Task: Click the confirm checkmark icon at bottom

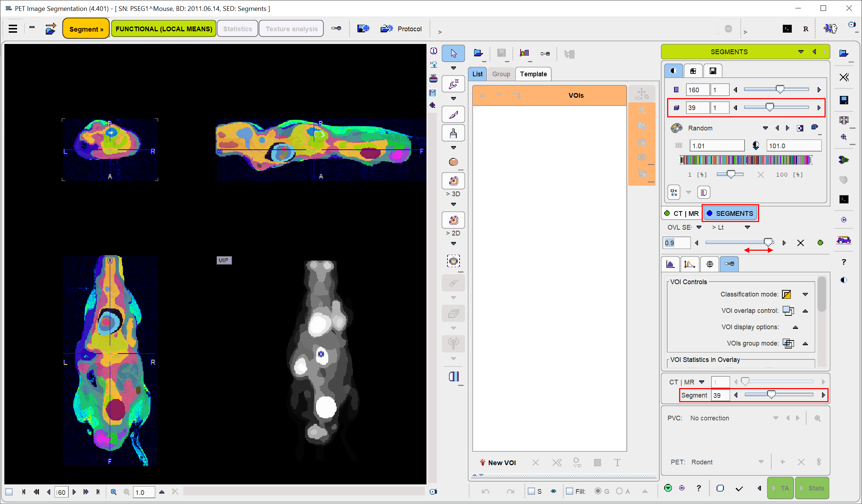Action: click(x=739, y=489)
